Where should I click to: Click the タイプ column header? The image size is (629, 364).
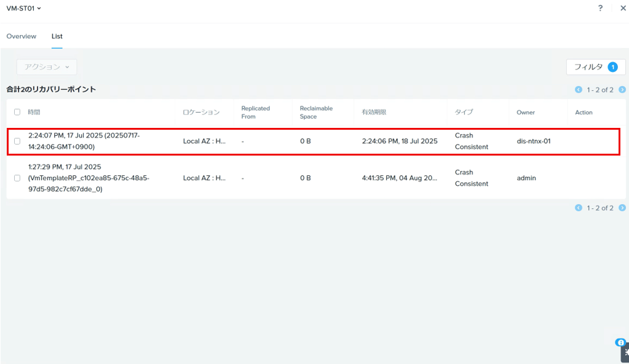click(464, 112)
